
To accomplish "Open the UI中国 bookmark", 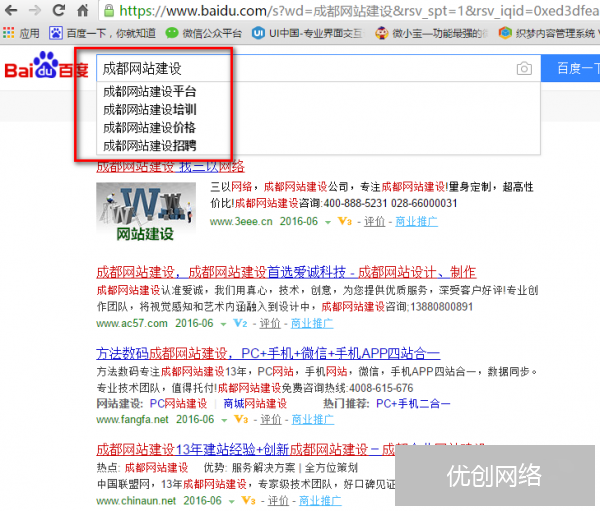I will pyautogui.click(x=308, y=33).
